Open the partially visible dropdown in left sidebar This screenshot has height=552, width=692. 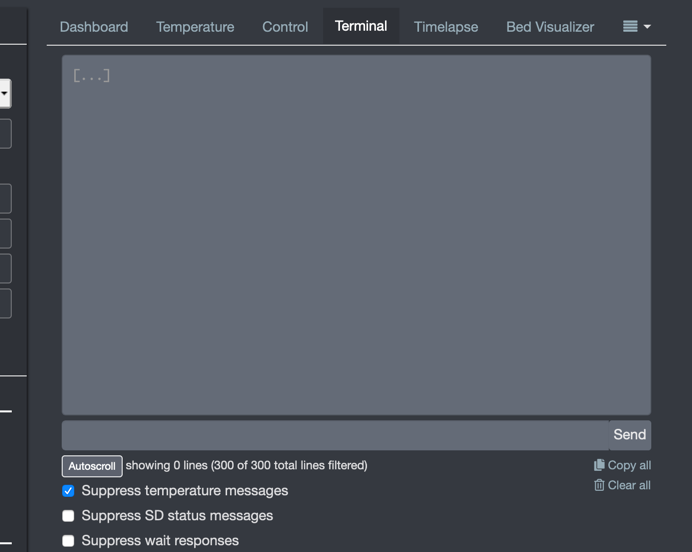pyautogui.click(x=5, y=94)
